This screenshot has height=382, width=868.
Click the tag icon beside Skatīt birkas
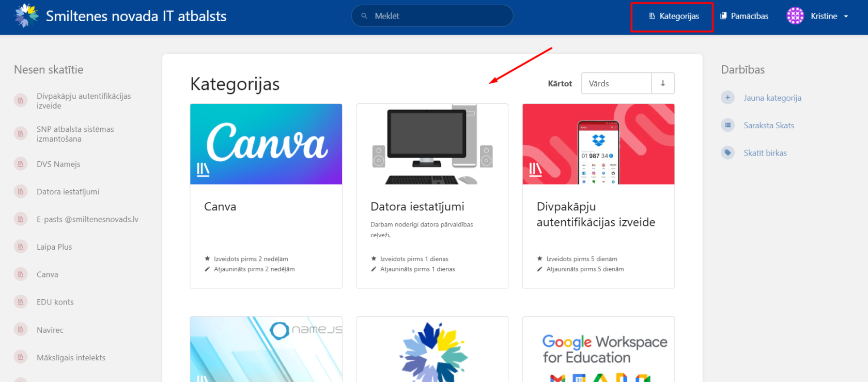727,153
